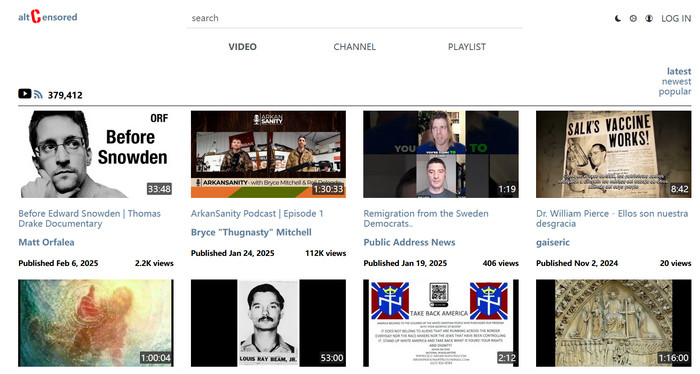Open title 'ArkanSanity Podcast | Episode 1'
This screenshot has width=700, height=374.
coord(257,213)
